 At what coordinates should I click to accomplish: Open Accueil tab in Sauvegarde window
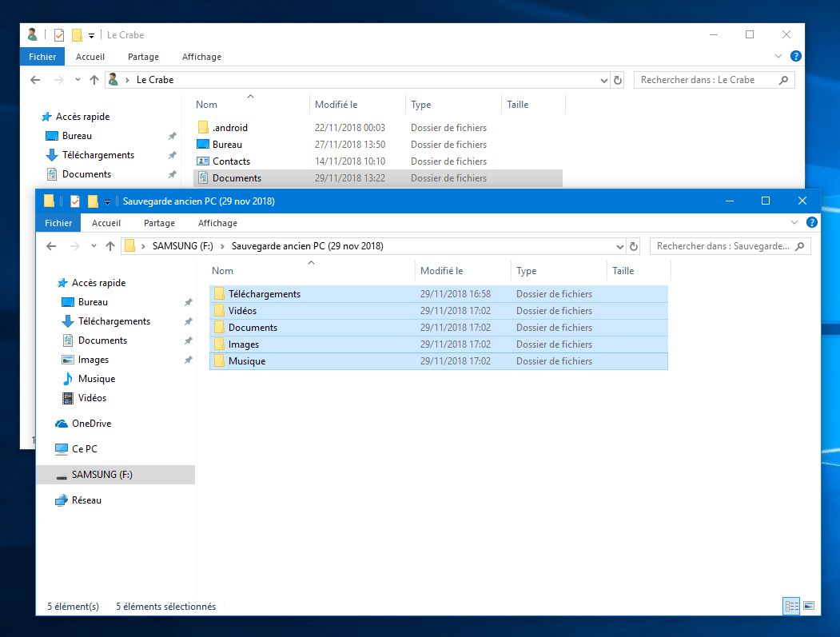pyautogui.click(x=106, y=223)
